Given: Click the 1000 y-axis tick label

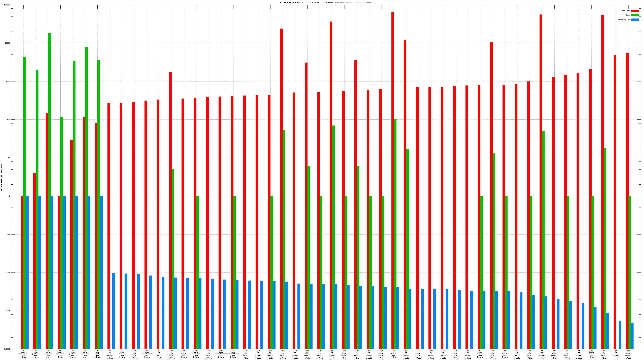Looking at the screenshot, I should pyautogui.click(x=8, y=81).
